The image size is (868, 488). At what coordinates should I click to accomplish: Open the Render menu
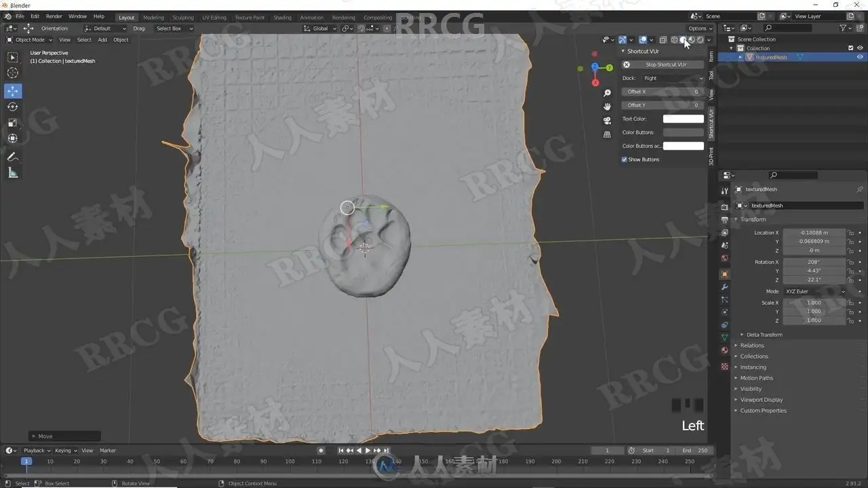(x=54, y=16)
